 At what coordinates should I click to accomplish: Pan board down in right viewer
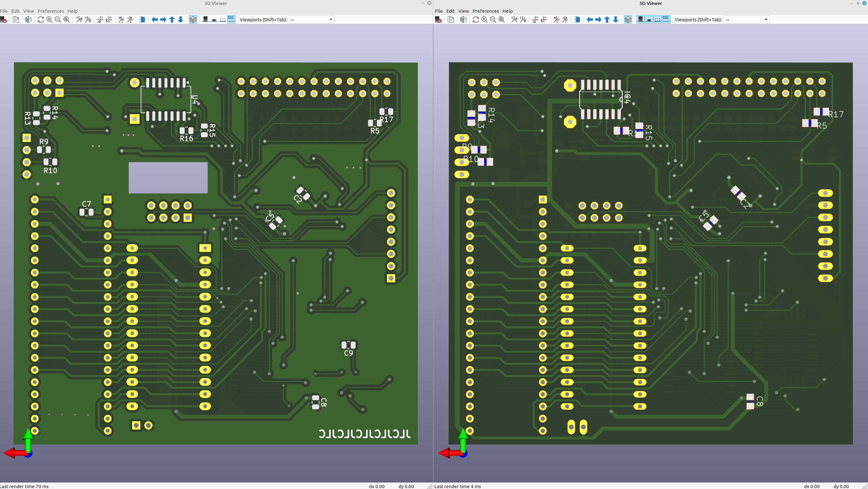[615, 20]
